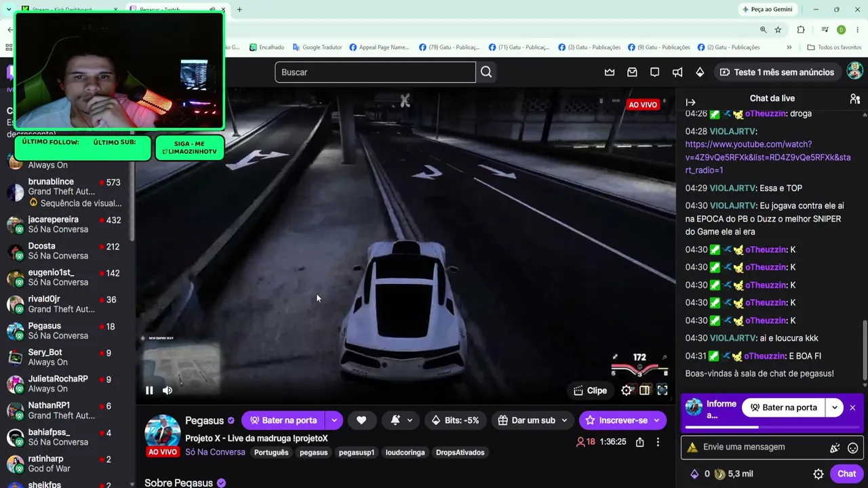The height and width of the screenshot is (488, 868).
Task: Open the Google Tradutor bookmark
Action: [317, 47]
